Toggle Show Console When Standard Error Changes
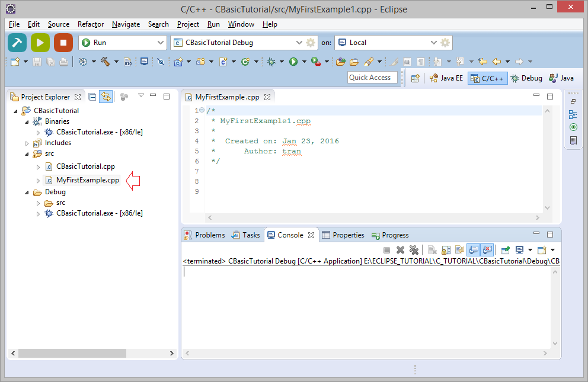The height and width of the screenshot is (382, 588). click(x=487, y=250)
